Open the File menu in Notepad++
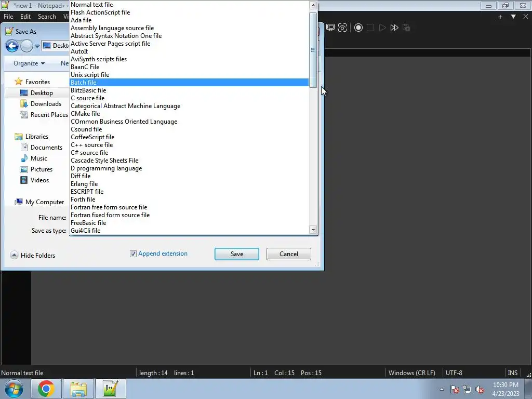Image resolution: width=532 pixels, height=399 pixels. (x=8, y=17)
